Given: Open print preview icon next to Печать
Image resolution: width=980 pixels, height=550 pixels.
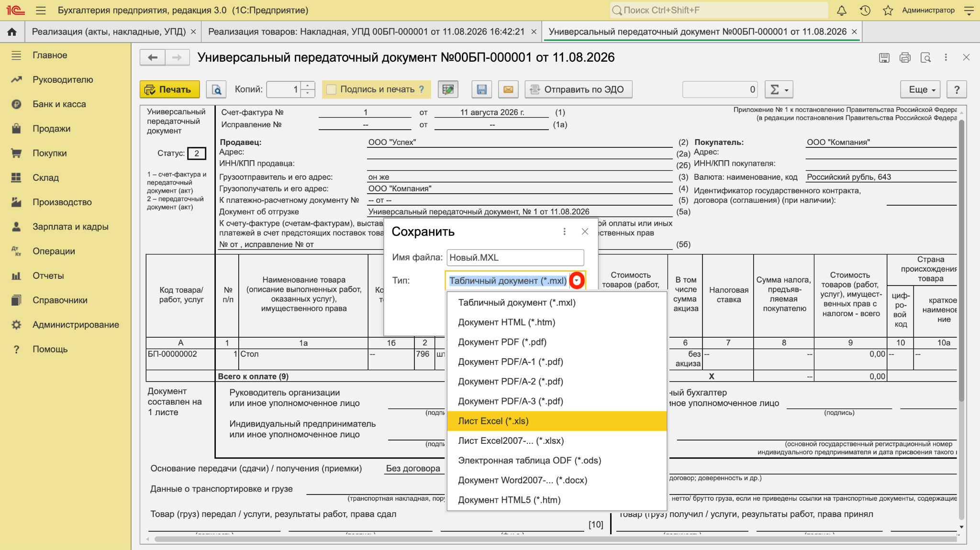Looking at the screenshot, I should tap(216, 89).
